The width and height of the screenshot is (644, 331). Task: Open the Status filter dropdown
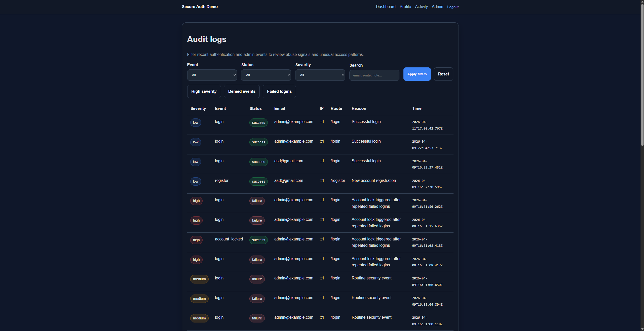coord(266,75)
